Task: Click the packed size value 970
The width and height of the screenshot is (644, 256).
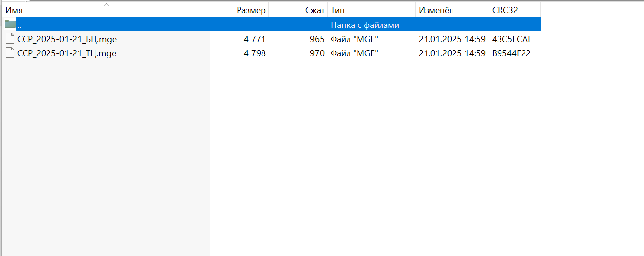Action: tap(317, 53)
